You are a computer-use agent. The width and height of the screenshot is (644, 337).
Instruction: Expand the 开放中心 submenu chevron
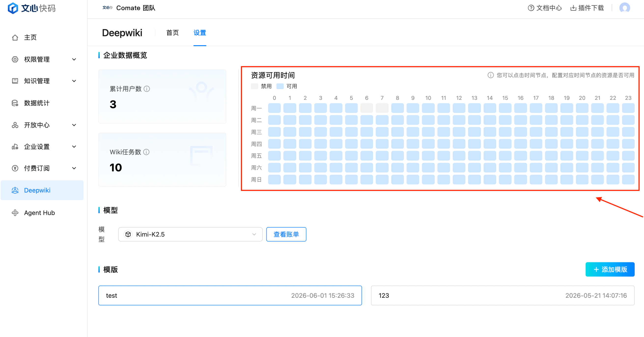pos(74,125)
